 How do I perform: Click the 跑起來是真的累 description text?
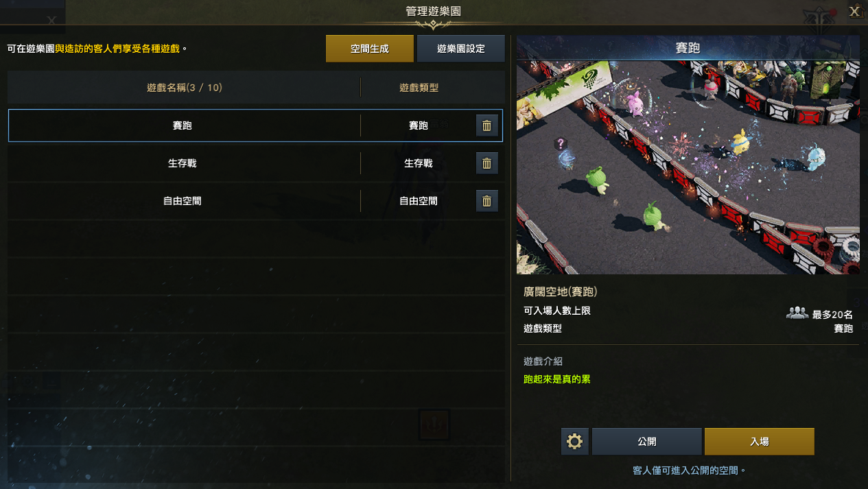coord(557,379)
